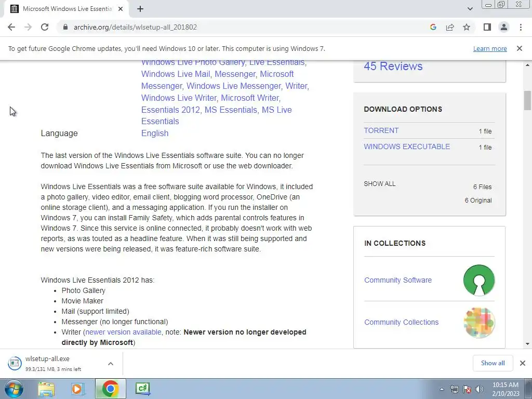532x399 pixels.
Task: Click Show all downloads button
Action: tap(493, 363)
